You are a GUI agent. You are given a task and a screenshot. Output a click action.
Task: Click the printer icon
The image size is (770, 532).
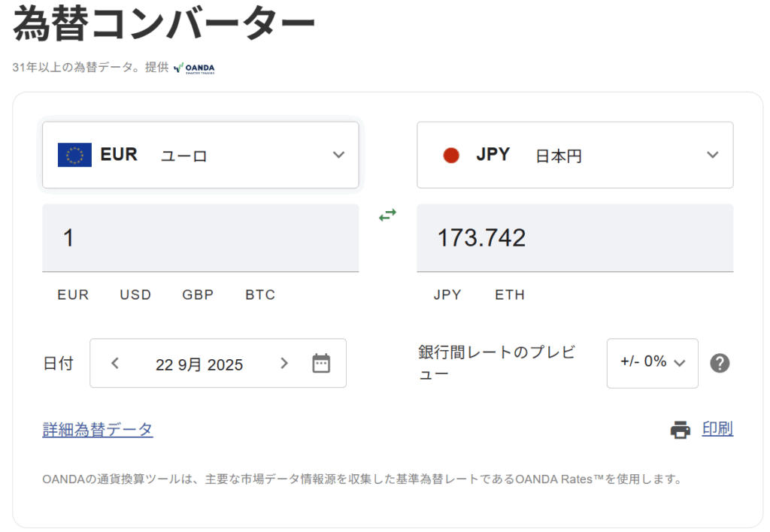pos(681,430)
